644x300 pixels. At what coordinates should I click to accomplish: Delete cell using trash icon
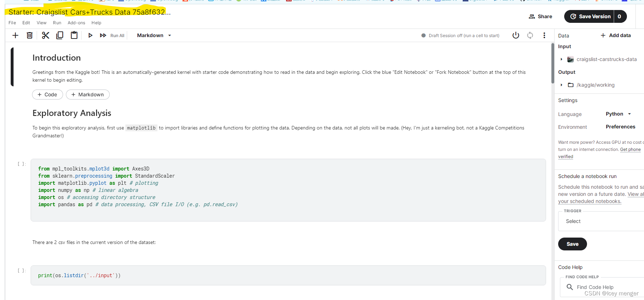point(30,35)
